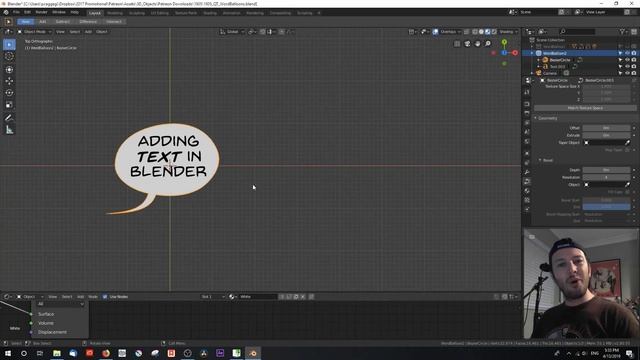Click the outliner search field

(577, 31)
